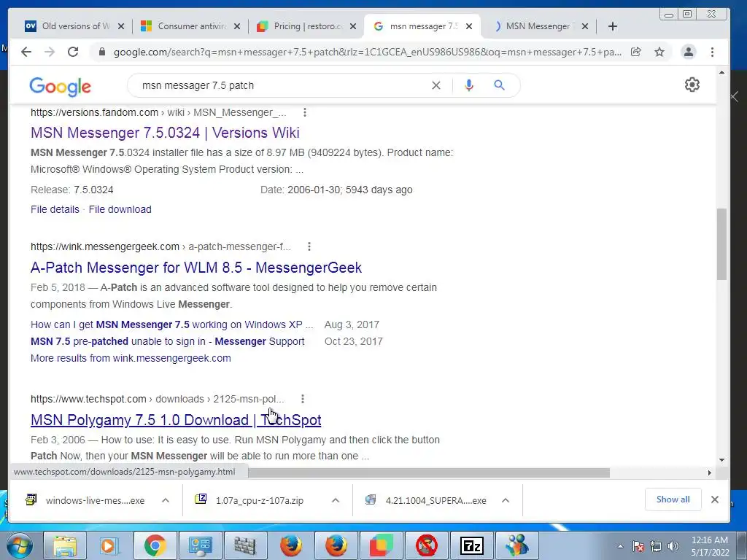Click the horizontal scrollbar right arrow

(x=709, y=472)
